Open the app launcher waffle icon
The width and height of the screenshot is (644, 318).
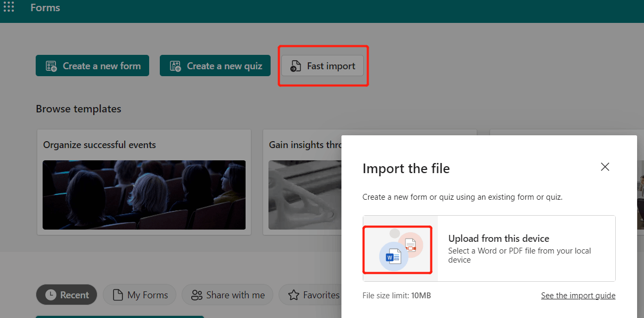(9, 7)
